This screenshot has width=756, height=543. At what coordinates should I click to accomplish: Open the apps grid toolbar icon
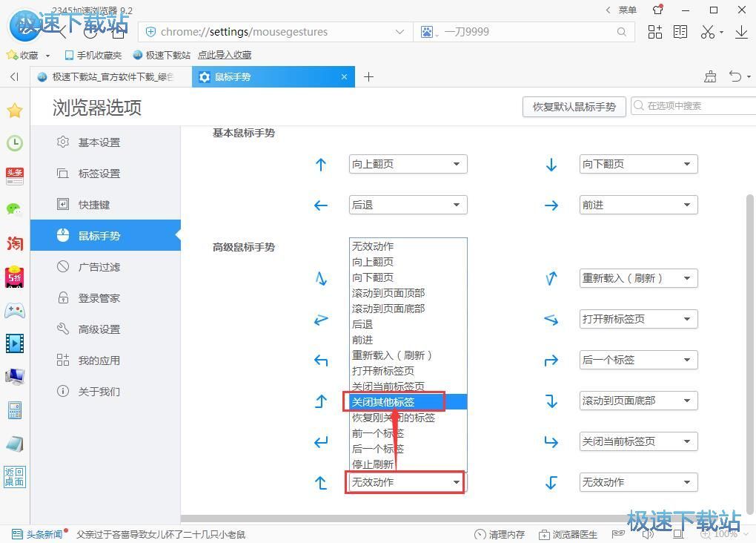tap(654, 32)
